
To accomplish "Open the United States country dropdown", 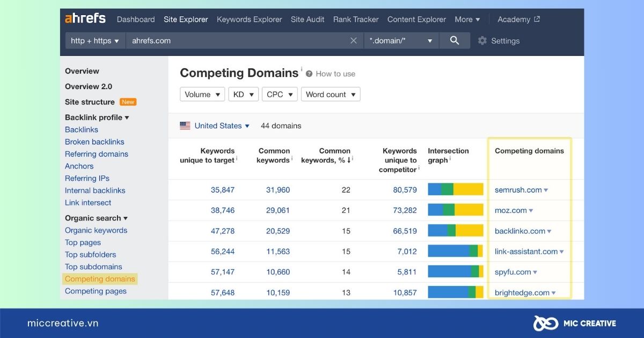I will point(222,126).
